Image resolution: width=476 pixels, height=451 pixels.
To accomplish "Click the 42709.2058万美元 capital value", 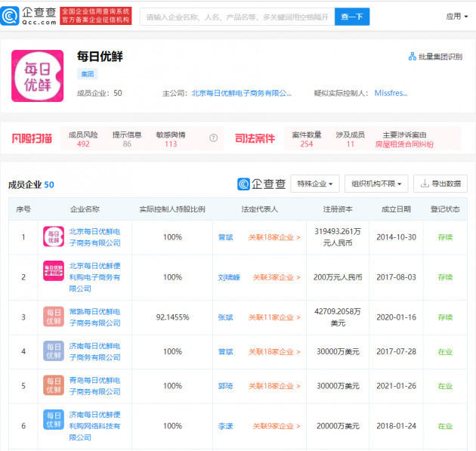I will coord(338,317).
